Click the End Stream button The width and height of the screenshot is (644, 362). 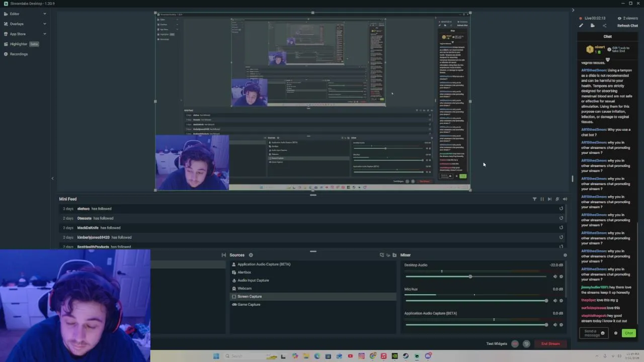[550, 344]
